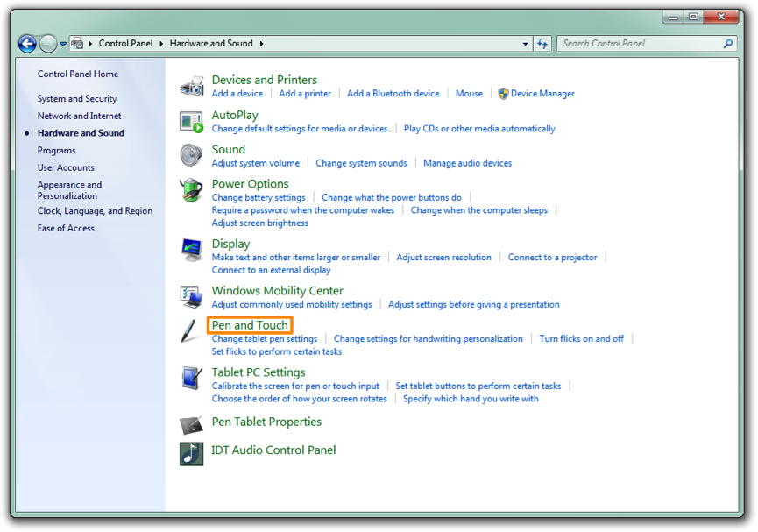Open the Windows Mobility Center icon

191,296
